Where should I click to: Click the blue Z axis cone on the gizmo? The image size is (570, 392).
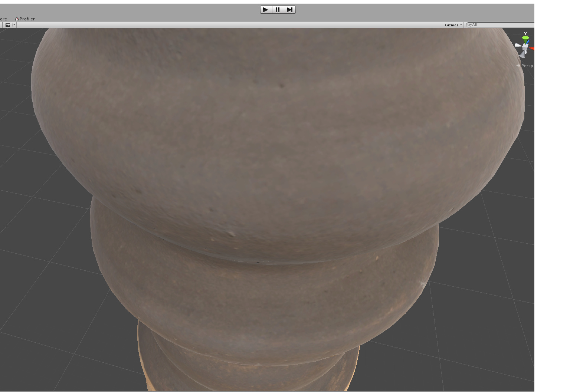click(528, 42)
